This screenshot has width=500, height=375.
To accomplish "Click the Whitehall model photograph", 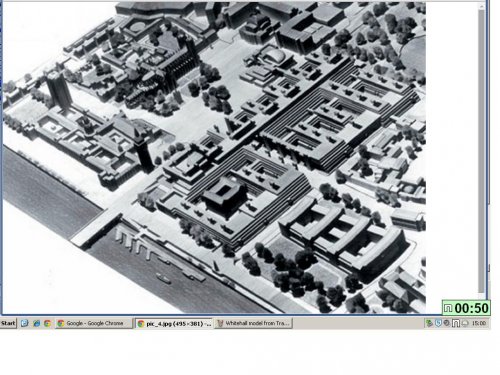I will click(214, 157).
